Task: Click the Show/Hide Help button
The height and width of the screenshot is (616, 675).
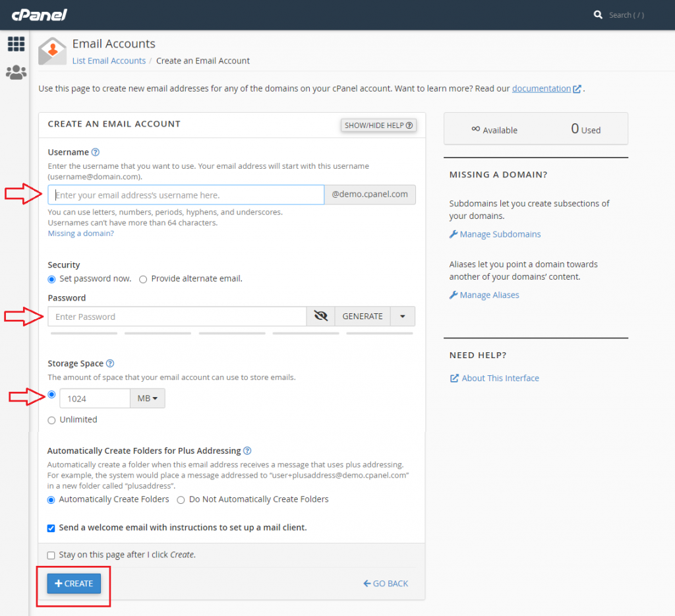Action: click(378, 125)
